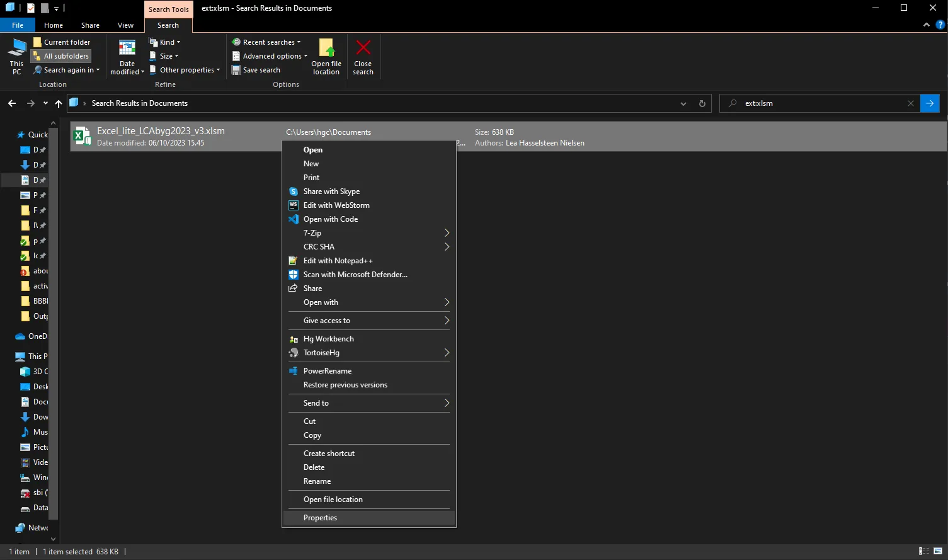Choose Restore previous versions
Image resolution: width=948 pixels, height=560 pixels.
369,385
